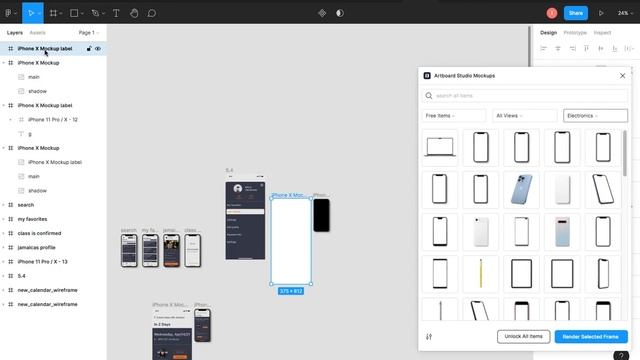640x360 pixels.
Task: Switch to the Prototype tab
Action: (575, 33)
